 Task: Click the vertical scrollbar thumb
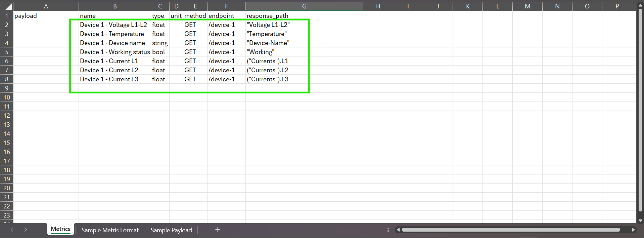click(640, 110)
